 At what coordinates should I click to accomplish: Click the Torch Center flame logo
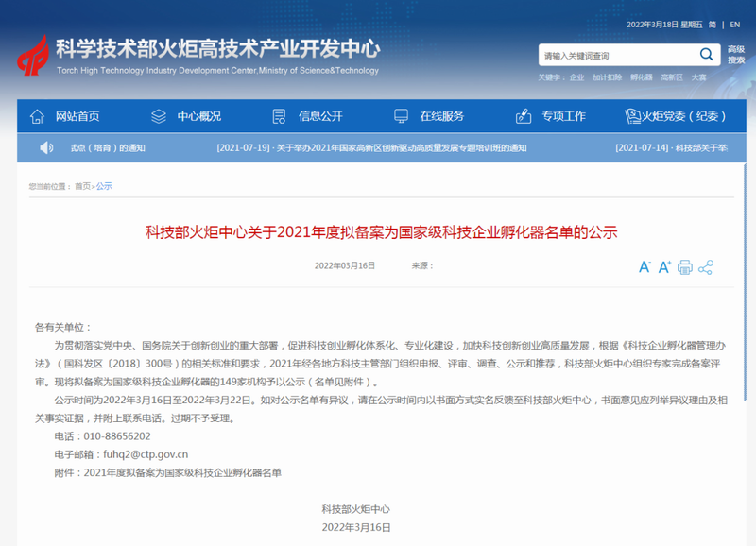pyautogui.click(x=33, y=58)
